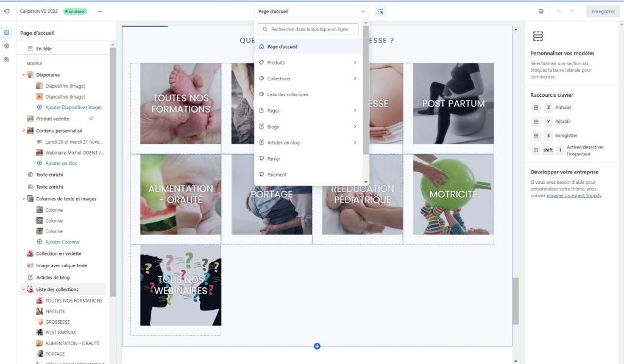This screenshot has width=624, height=364.
Task: Collapse Colonnes de texte et images
Action: [x=24, y=198]
